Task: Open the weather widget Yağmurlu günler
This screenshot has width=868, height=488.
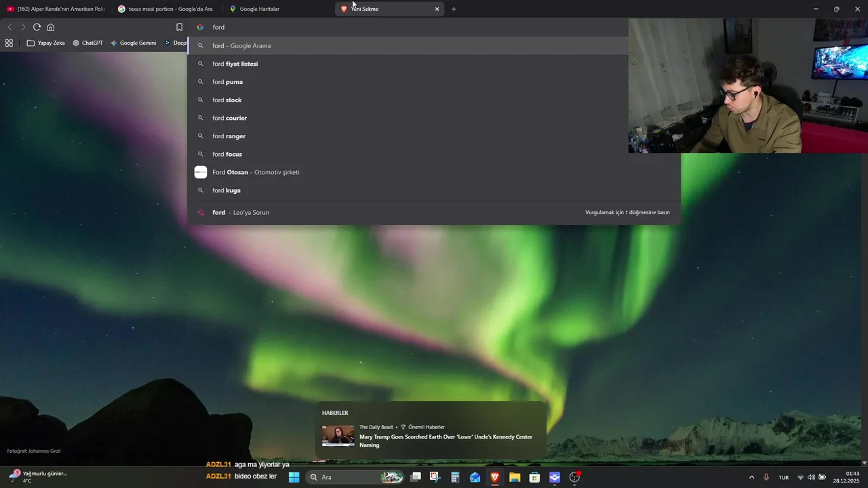Action: pos(39,476)
